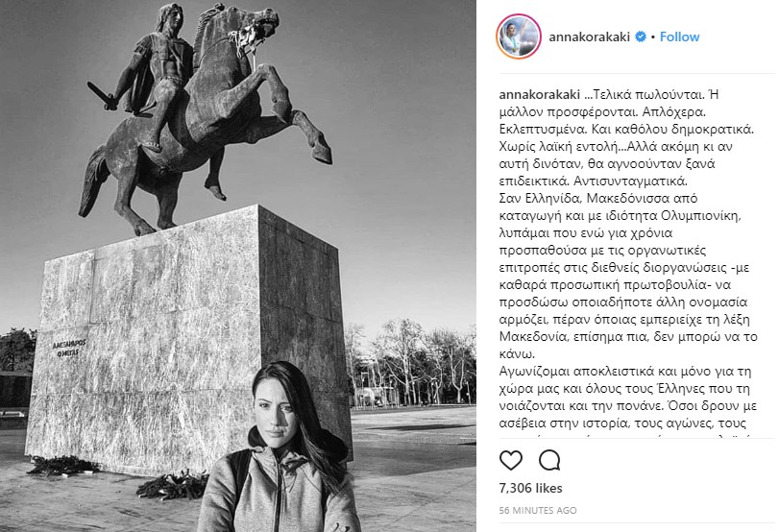Viewport: 779px width, 532px height.
Task: Click the paragraph starting with Σαν Ελληνίδα
Action: (628, 277)
